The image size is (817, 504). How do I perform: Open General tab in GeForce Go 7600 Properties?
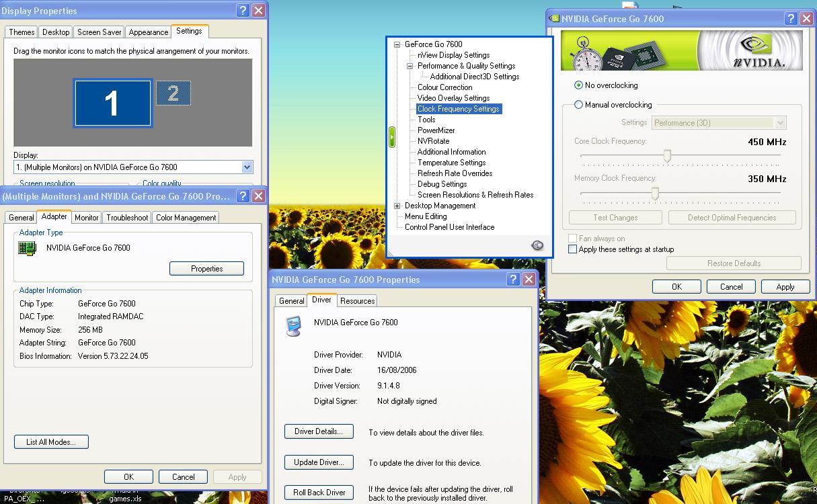coord(292,301)
